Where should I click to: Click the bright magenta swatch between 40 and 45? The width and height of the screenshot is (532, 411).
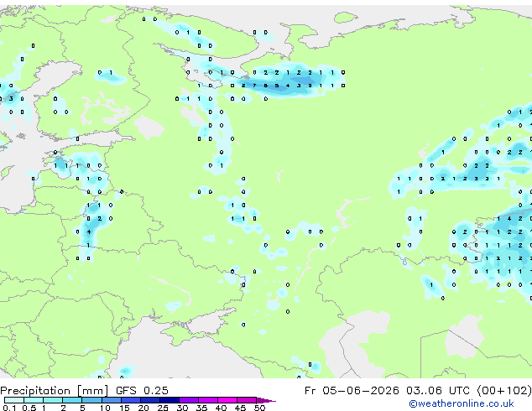click(227, 400)
